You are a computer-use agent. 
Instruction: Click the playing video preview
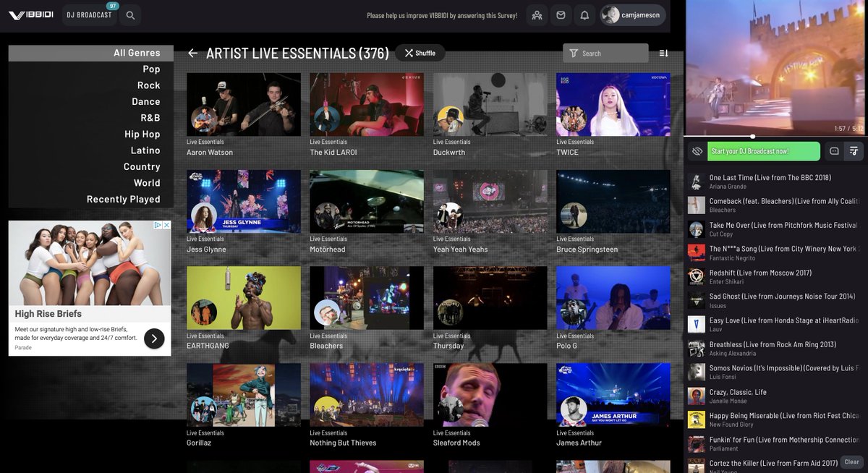pos(775,67)
